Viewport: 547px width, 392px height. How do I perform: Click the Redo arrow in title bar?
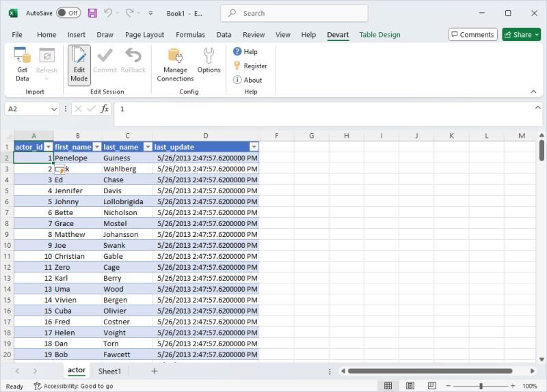pos(129,13)
